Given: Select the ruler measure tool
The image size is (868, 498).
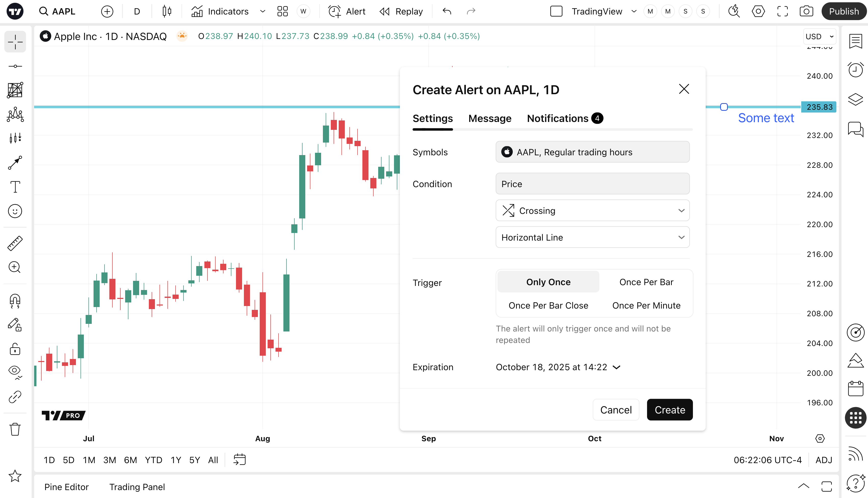Looking at the screenshot, I should 15,243.
